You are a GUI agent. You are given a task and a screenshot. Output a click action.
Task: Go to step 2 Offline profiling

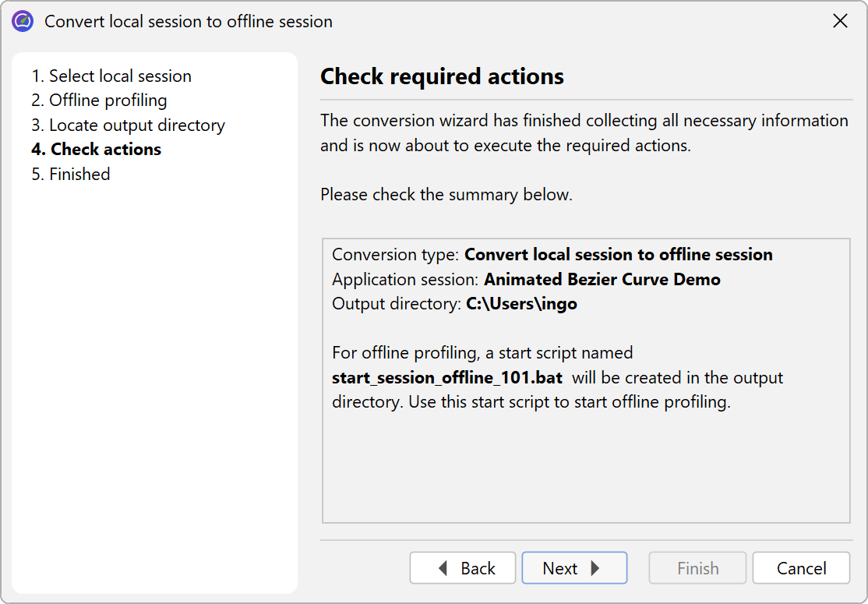click(x=99, y=100)
